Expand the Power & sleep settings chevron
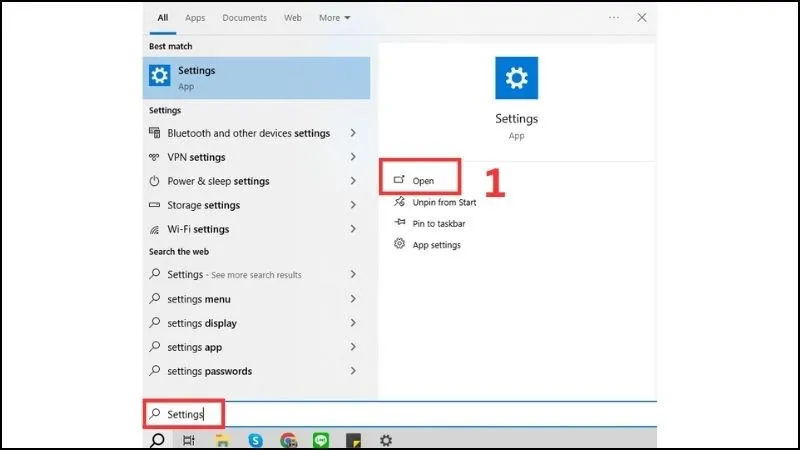 (x=353, y=181)
